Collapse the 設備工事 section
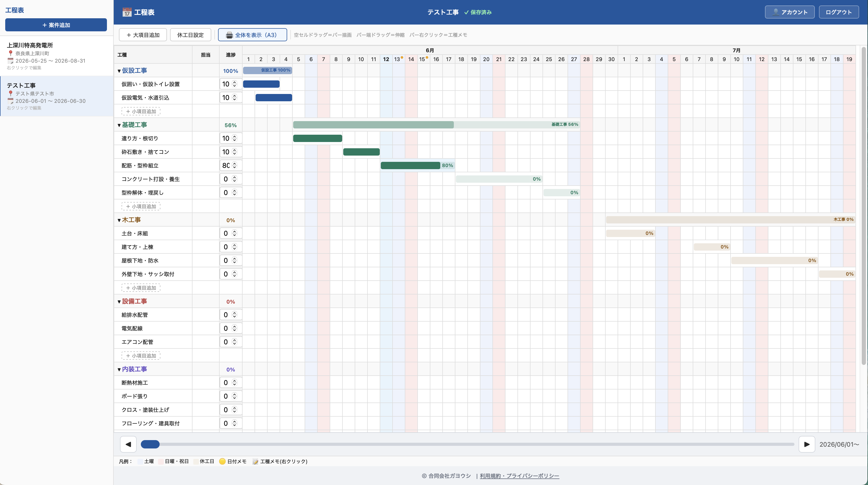This screenshot has width=868, height=485. click(x=119, y=301)
